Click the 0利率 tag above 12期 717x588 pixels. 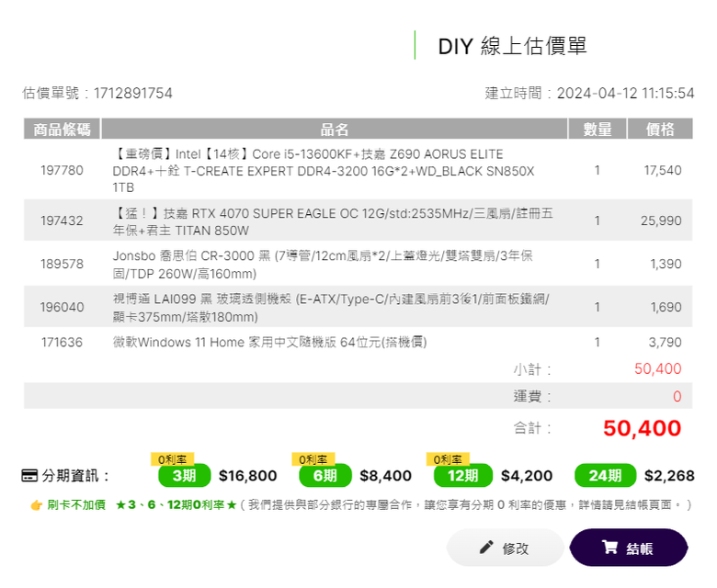448,459
